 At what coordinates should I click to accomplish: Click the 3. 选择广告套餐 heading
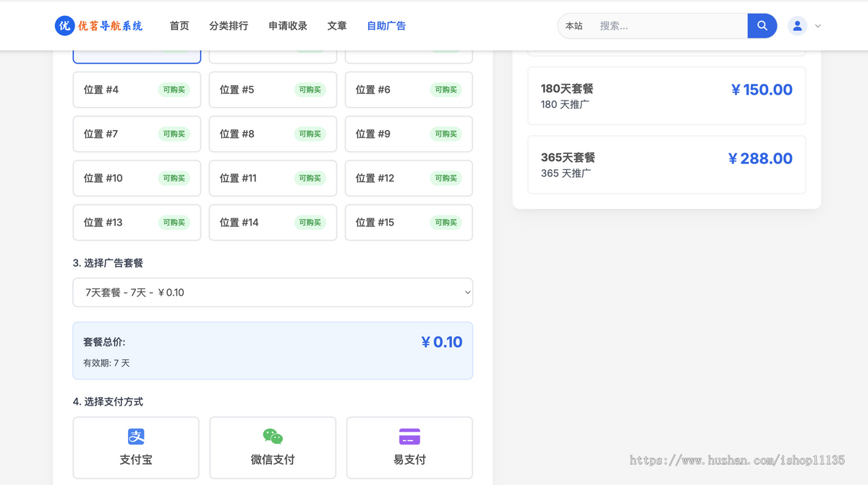(108, 263)
